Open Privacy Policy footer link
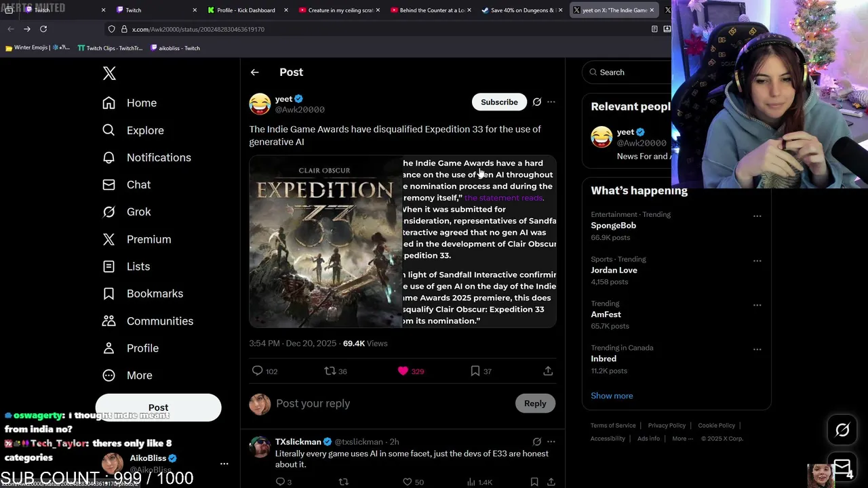 667,426
